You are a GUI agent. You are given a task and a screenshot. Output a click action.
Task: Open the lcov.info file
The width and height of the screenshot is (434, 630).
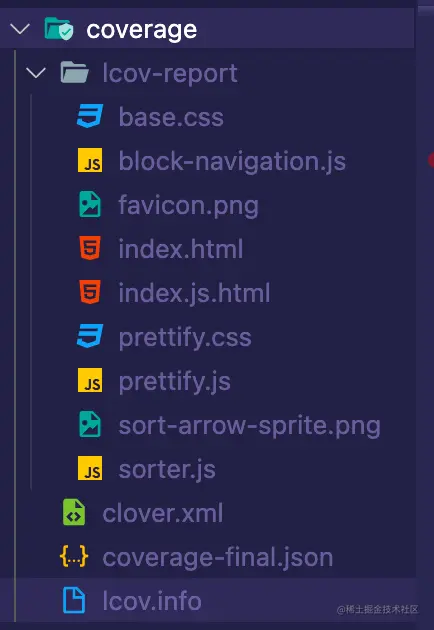(x=152, y=601)
